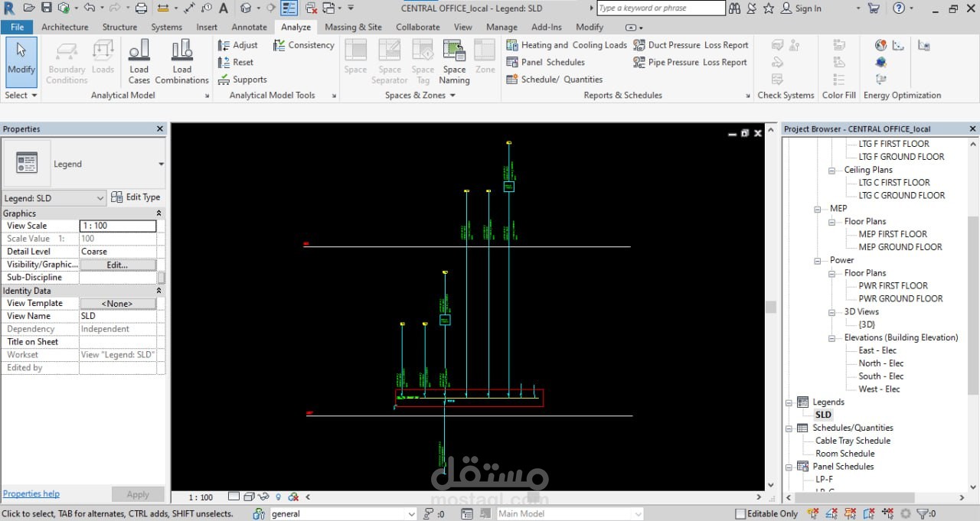
Task: Click the Open folder icon
Action: point(29,8)
